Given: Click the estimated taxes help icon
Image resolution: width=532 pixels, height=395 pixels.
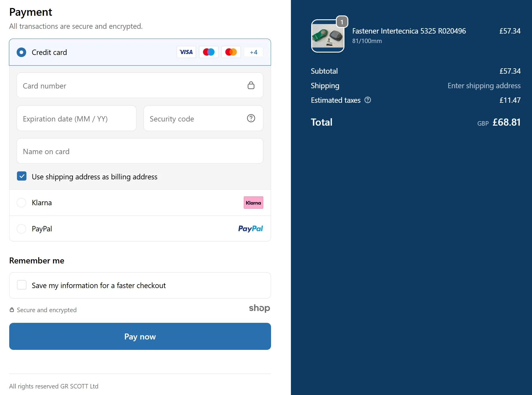Looking at the screenshot, I should tap(368, 100).
